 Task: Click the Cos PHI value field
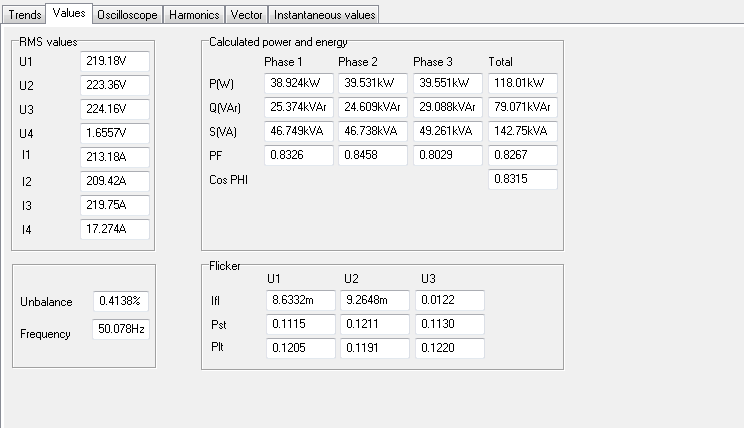[522, 179]
